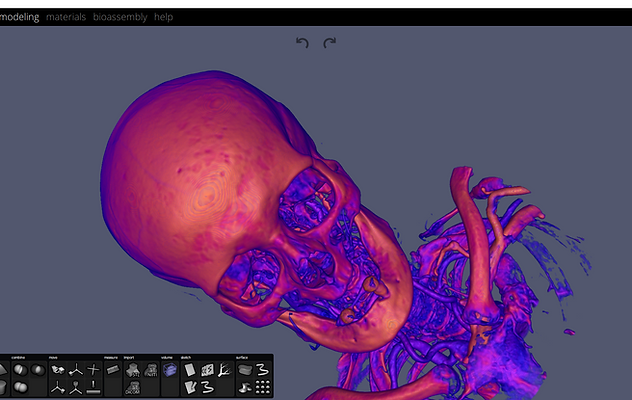Select the dot grid surface icon
632x400 pixels.
point(262,387)
